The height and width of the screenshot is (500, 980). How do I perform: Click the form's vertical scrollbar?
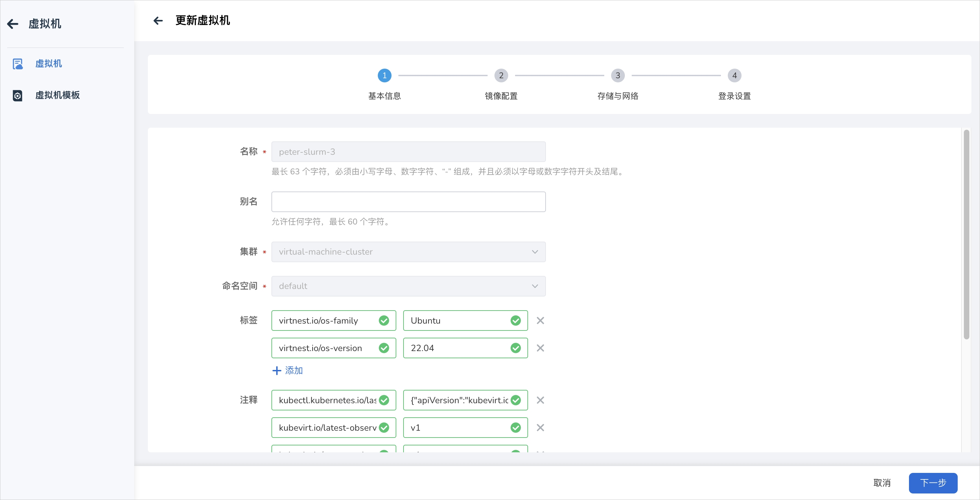966,234
